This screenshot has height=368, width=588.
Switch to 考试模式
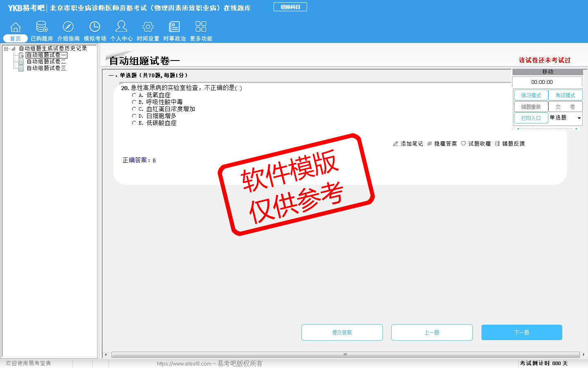pyautogui.click(x=565, y=95)
